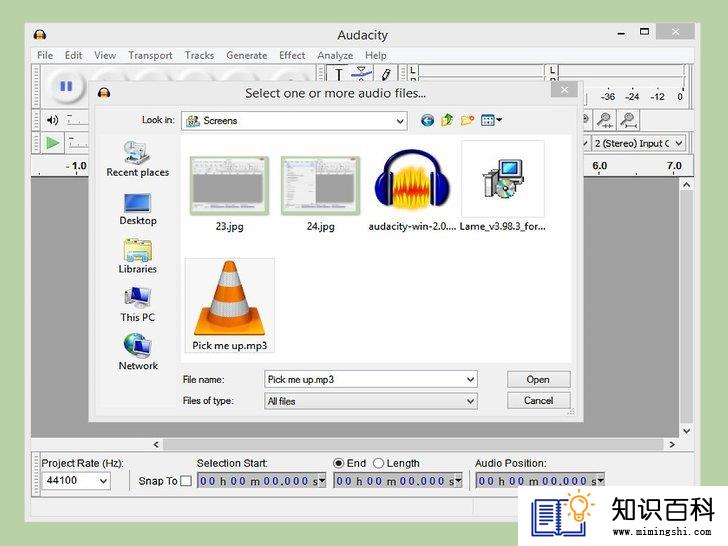The height and width of the screenshot is (546, 728).
Task: Open the Help menu
Action: click(x=376, y=55)
